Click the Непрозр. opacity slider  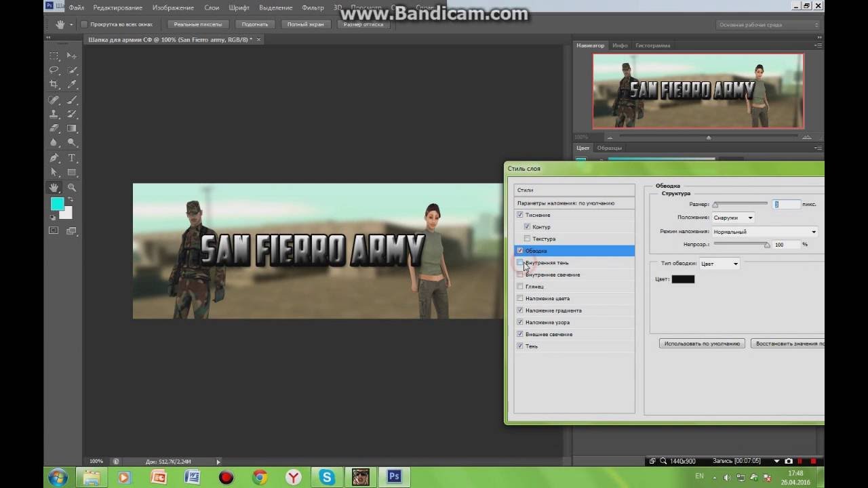[x=741, y=245]
